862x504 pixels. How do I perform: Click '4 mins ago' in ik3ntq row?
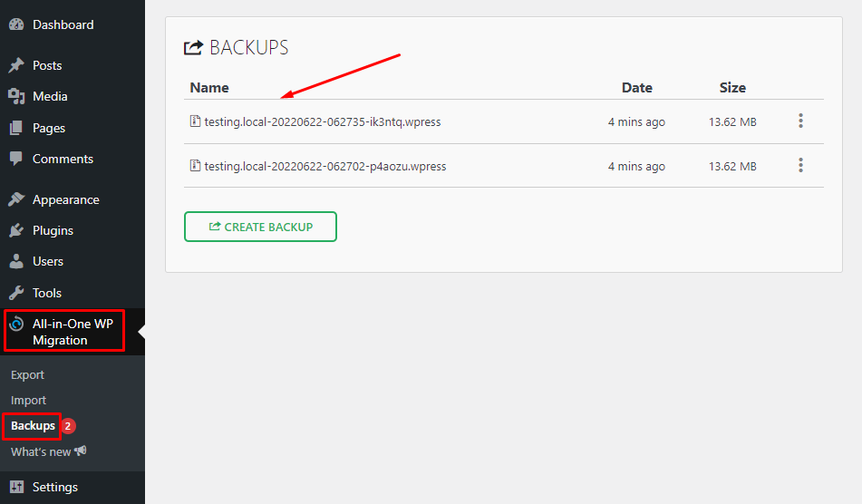(636, 121)
